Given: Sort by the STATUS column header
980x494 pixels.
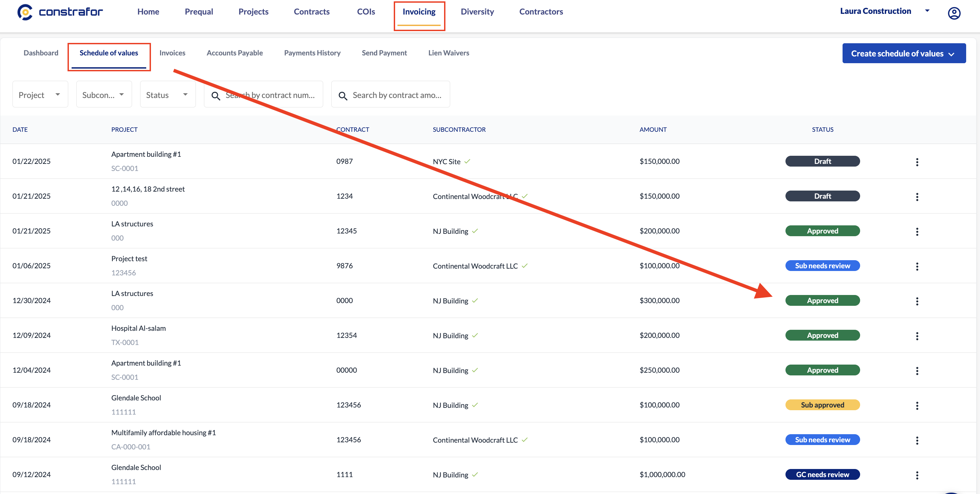Looking at the screenshot, I should [x=823, y=130].
